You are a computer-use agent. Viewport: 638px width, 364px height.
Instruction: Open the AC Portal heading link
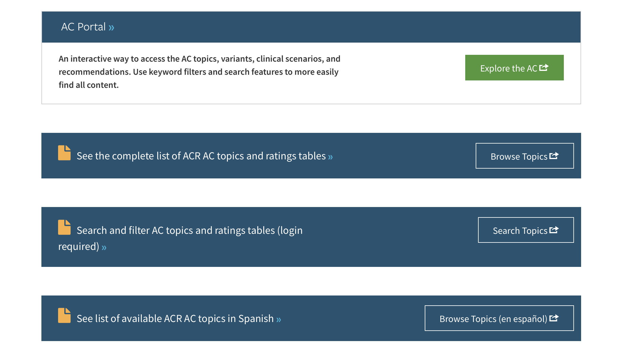click(x=88, y=27)
